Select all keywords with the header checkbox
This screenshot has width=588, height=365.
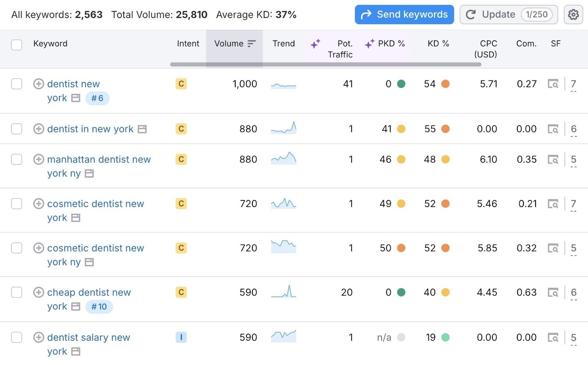click(x=16, y=45)
